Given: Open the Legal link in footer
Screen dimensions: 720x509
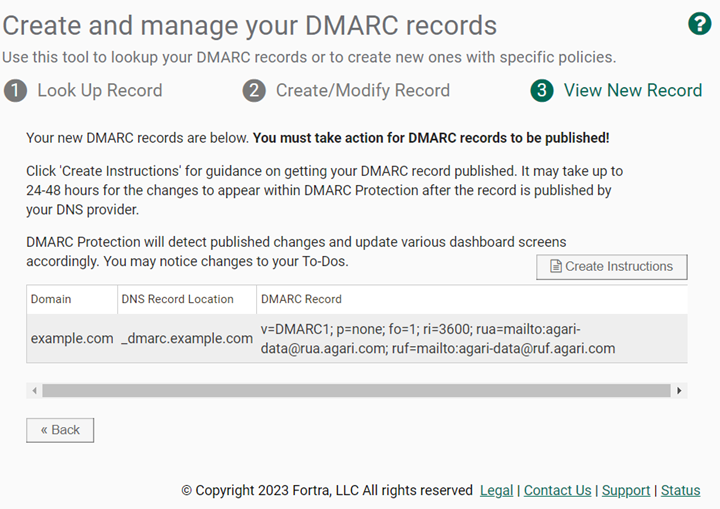Looking at the screenshot, I should 496,491.
